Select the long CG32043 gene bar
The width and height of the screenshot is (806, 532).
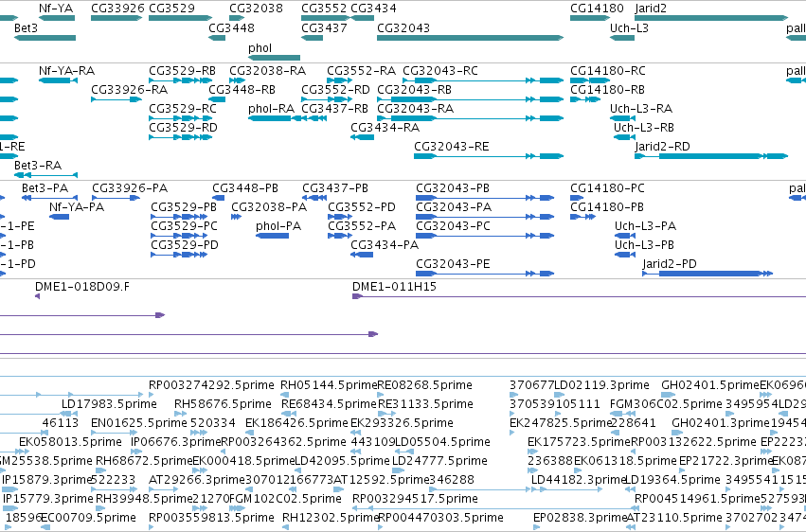471,38
